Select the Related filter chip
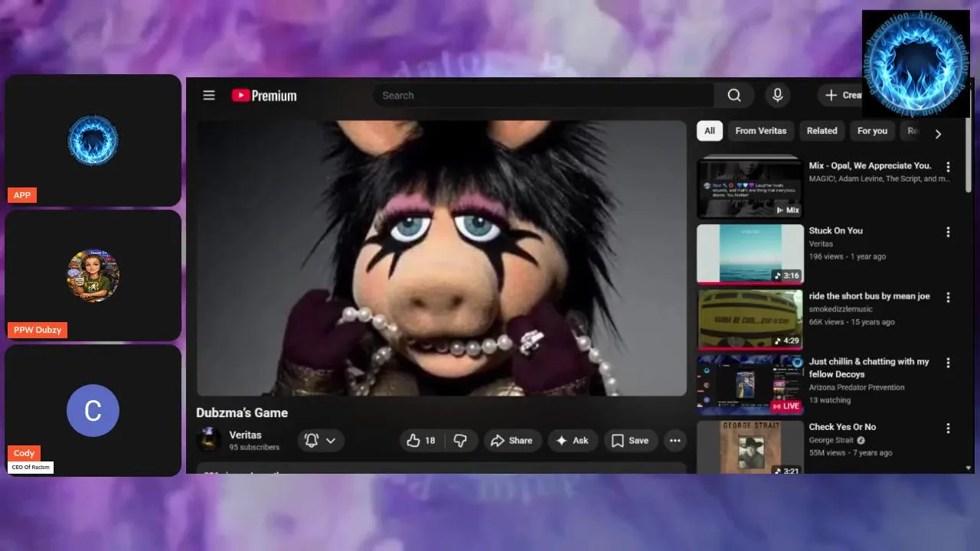Screen dimensions: 980x551 point(822,131)
